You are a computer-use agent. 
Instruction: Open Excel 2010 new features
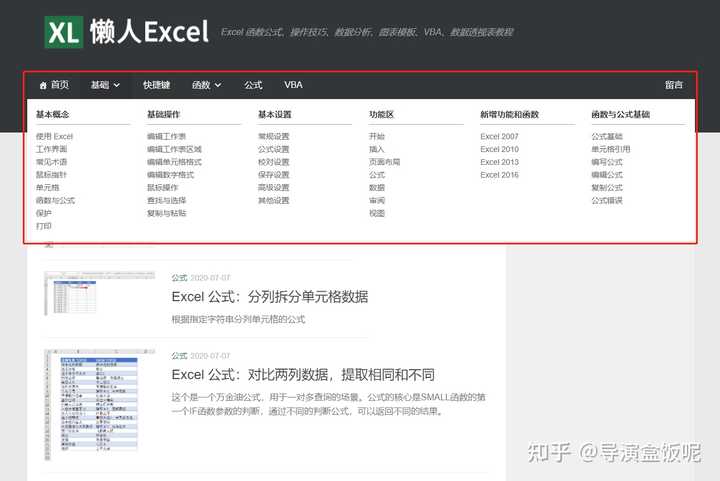pos(499,149)
